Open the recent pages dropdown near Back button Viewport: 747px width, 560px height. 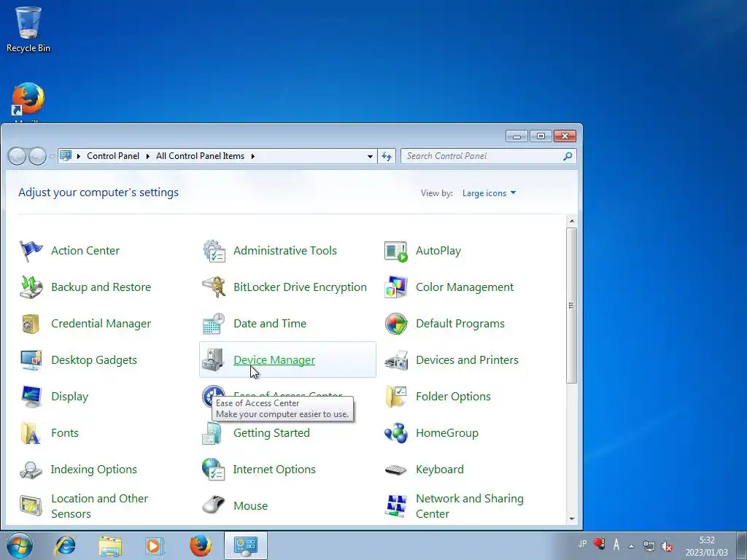click(x=53, y=156)
